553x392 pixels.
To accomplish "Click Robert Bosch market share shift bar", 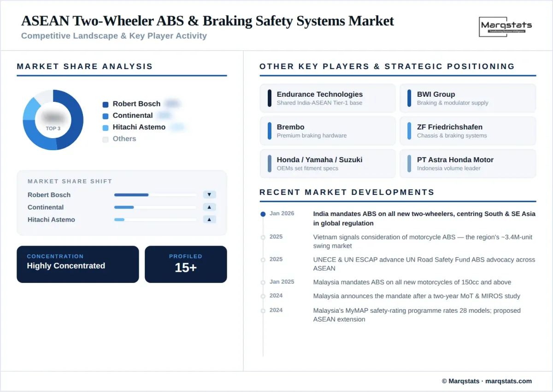I will click(x=155, y=195).
